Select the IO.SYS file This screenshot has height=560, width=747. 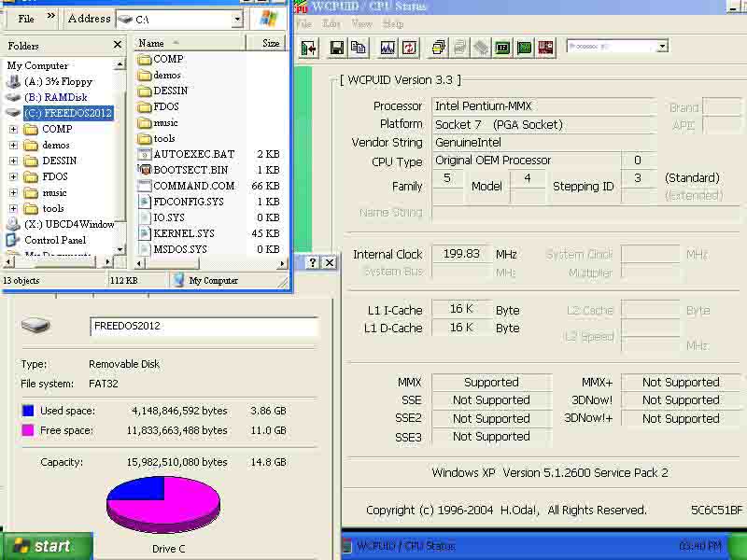tap(161, 217)
